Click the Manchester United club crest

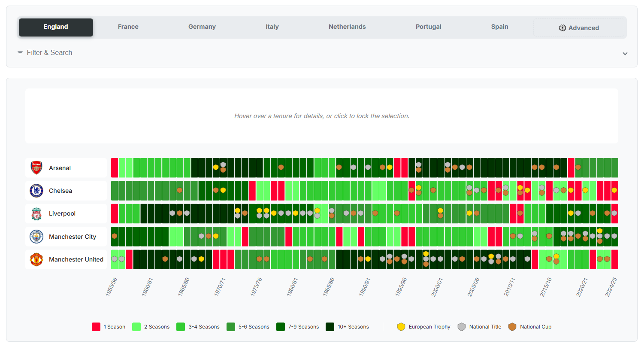[36, 259]
